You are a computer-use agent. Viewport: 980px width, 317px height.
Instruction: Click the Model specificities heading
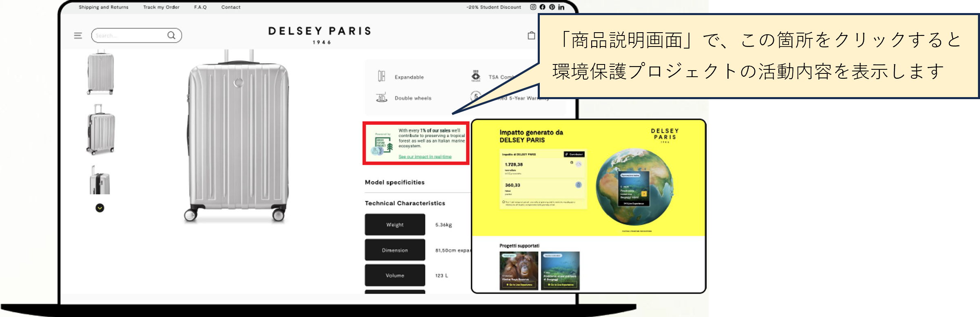coord(395,182)
